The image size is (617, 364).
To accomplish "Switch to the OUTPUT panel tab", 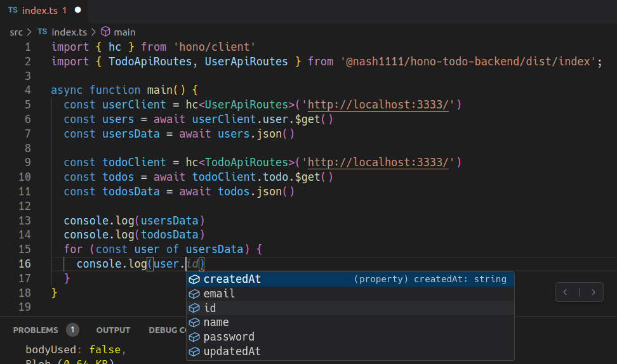I will pyautogui.click(x=113, y=330).
